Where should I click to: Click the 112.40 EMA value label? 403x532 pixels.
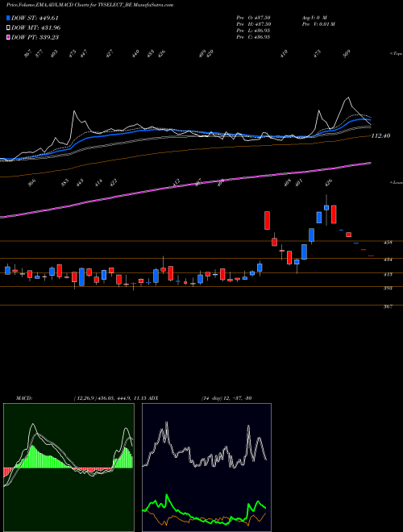pyautogui.click(x=381, y=135)
